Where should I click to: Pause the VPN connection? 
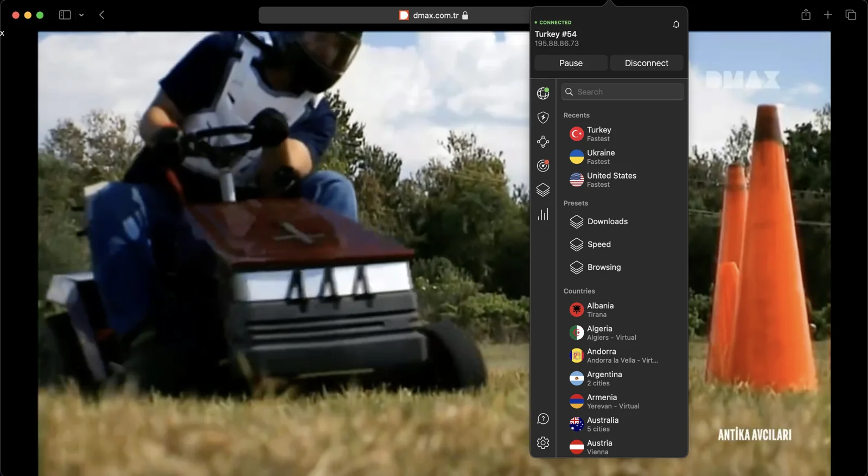pos(571,63)
